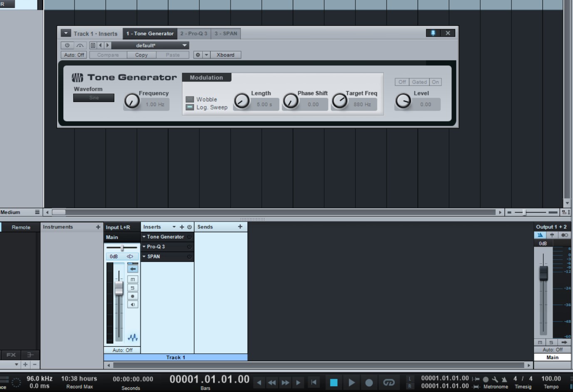Open metronome setup wrench icon
The image size is (573, 392).
(x=495, y=379)
